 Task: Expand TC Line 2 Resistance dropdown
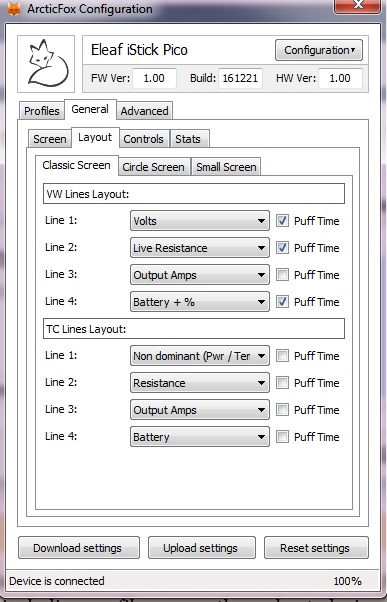point(200,383)
